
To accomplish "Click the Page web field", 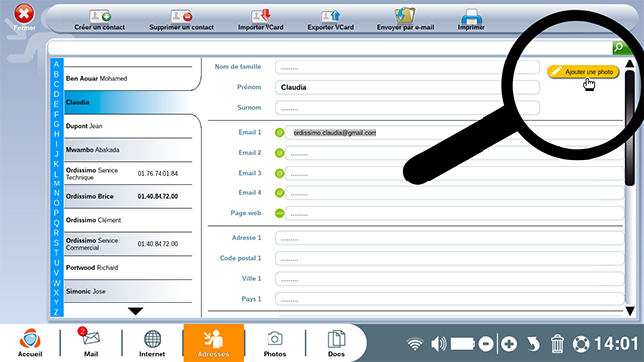I will pyautogui.click(x=455, y=213).
